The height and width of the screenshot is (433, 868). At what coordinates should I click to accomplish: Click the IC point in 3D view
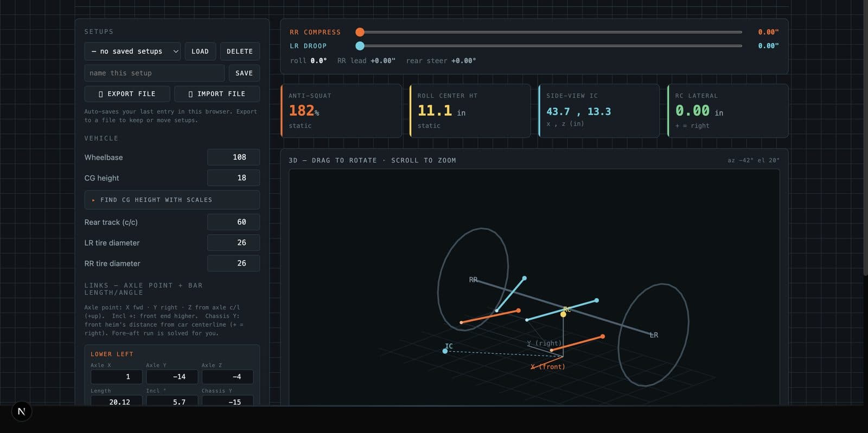pyautogui.click(x=445, y=351)
